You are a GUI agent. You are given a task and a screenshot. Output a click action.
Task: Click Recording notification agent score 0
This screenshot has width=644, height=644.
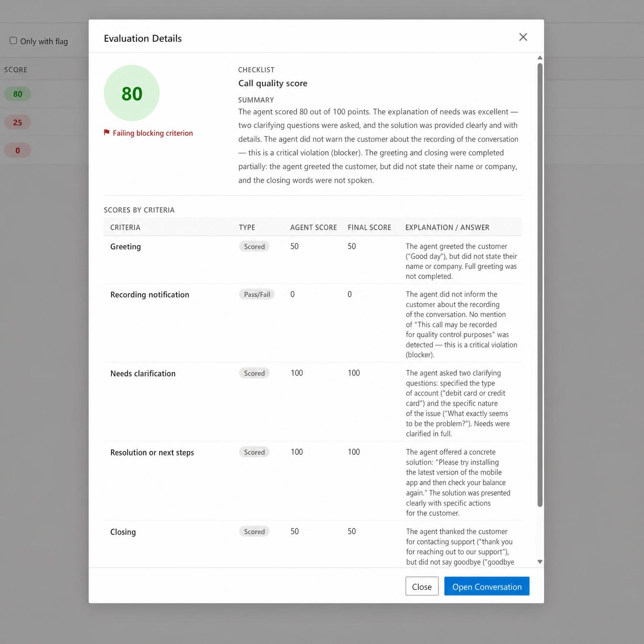coord(292,294)
